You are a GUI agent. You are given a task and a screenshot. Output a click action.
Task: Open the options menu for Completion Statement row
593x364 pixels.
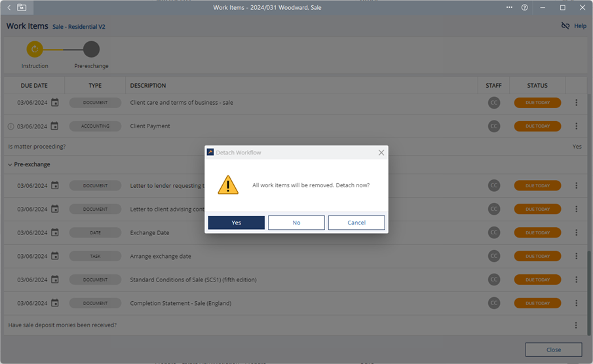pos(576,303)
